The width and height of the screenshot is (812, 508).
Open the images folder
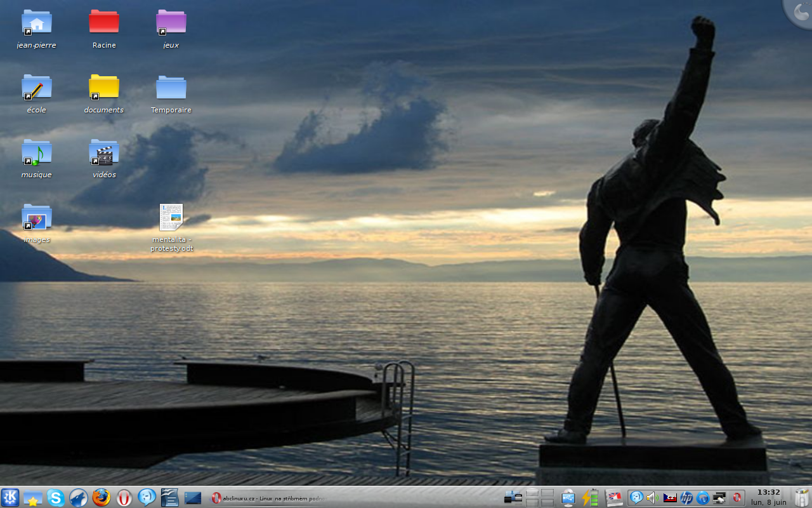click(36, 224)
